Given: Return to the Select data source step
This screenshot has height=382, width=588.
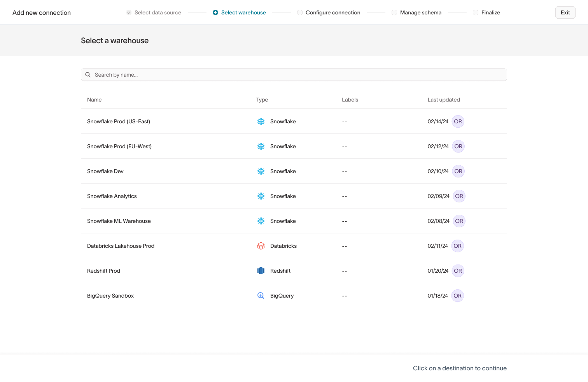Looking at the screenshot, I should 157,12.
